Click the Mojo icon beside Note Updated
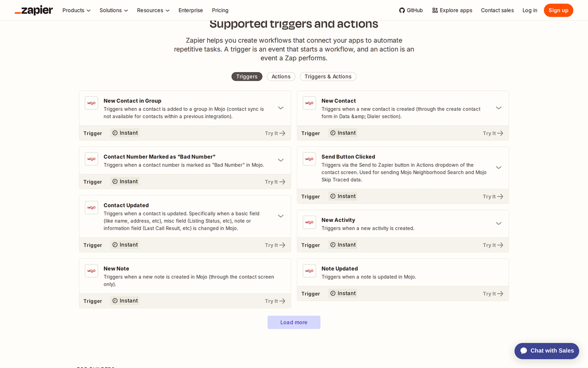This screenshot has height=368, width=588. click(x=309, y=271)
